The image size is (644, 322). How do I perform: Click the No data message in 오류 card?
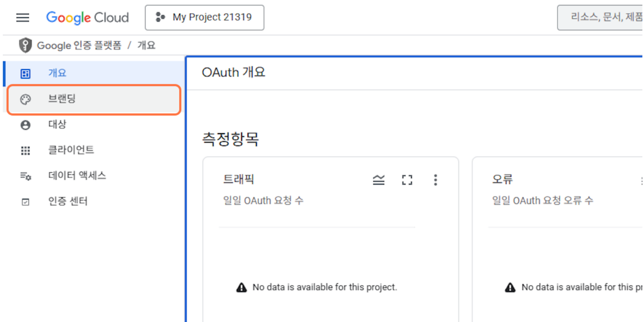pos(583,287)
